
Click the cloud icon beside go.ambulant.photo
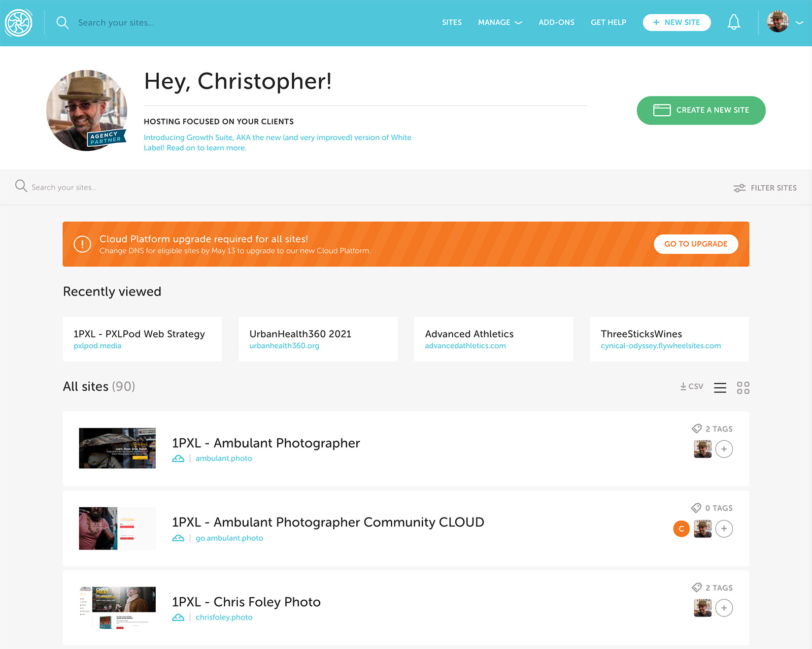178,538
